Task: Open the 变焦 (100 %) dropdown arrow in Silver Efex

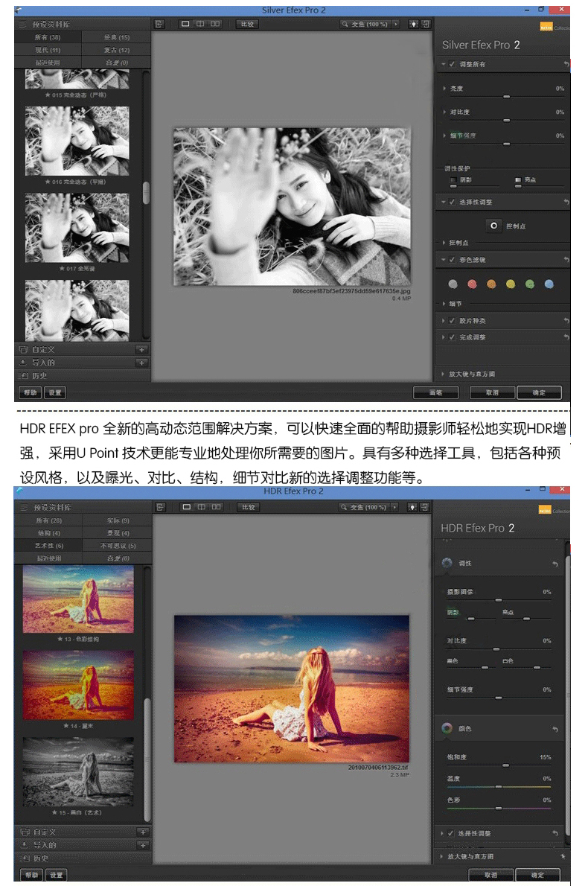Action: (x=396, y=25)
